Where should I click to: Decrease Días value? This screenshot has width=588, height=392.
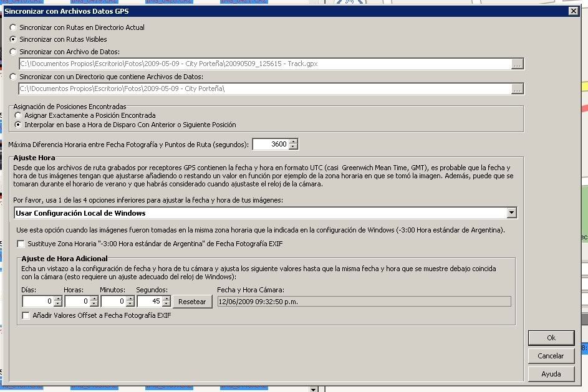click(58, 304)
